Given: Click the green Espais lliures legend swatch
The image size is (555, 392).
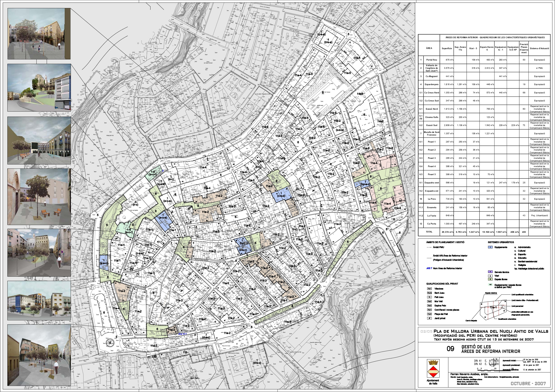Looking at the screenshot, I should (x=490, y=279).
